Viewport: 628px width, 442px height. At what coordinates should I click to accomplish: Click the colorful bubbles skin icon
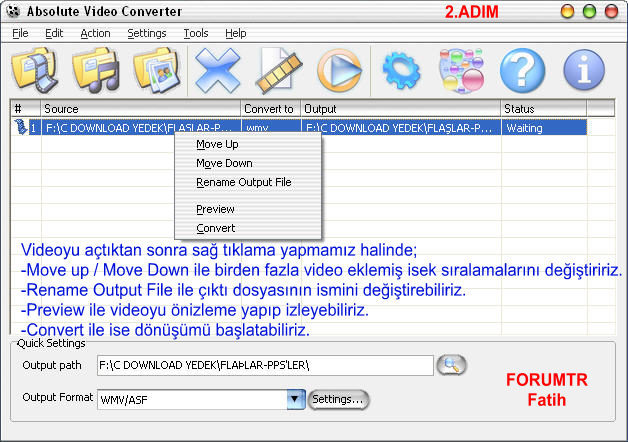pyautogui.click(x=462, y=70)
